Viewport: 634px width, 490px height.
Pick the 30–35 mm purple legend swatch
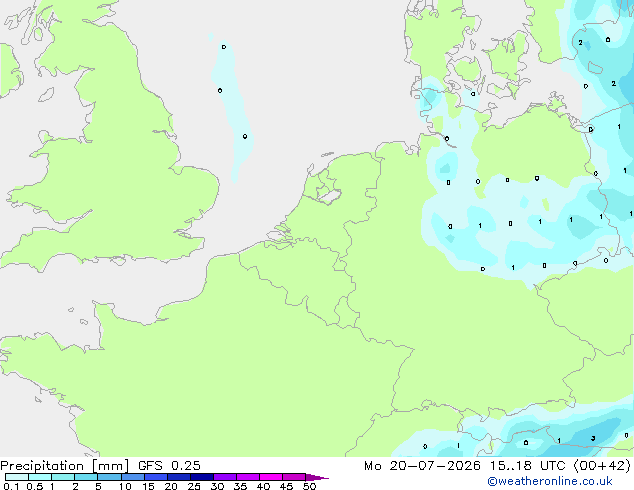tap(224, 477)
